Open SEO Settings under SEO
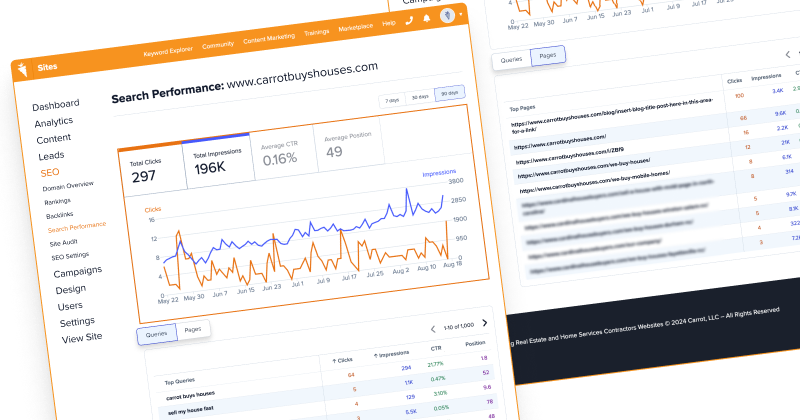The width and height of the screenshot is (800, 420). point(70,256)
